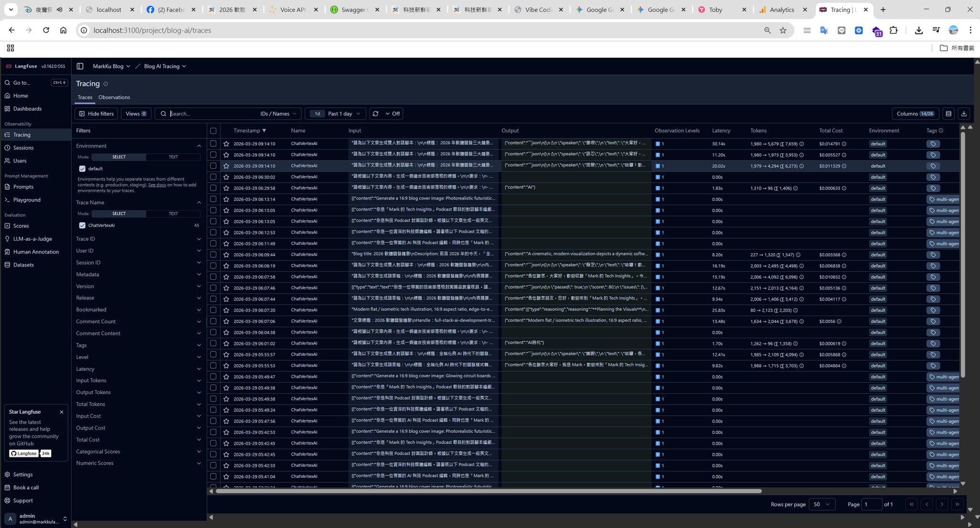Star the 09:14:10 trace with 30.14s latency
980x528 pixels.
coord(226,144)
